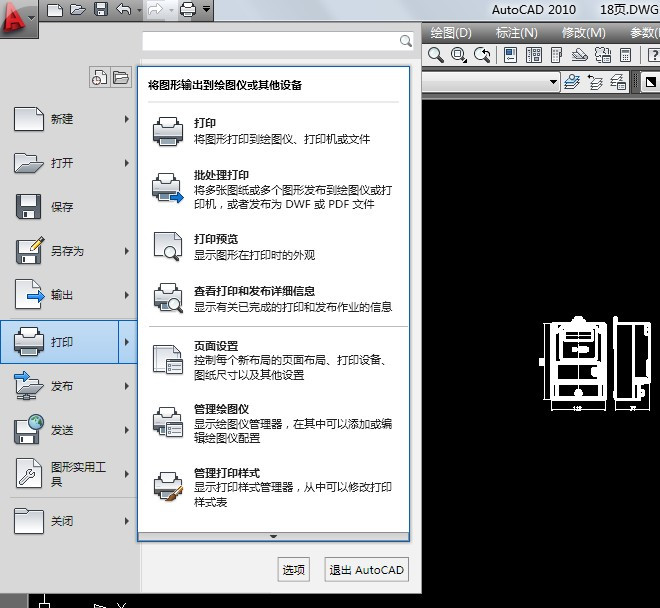Select 发布 (Publish) menu item
Image resolution: width=660 pixels, height=608 pixels.
coord(69,386)
